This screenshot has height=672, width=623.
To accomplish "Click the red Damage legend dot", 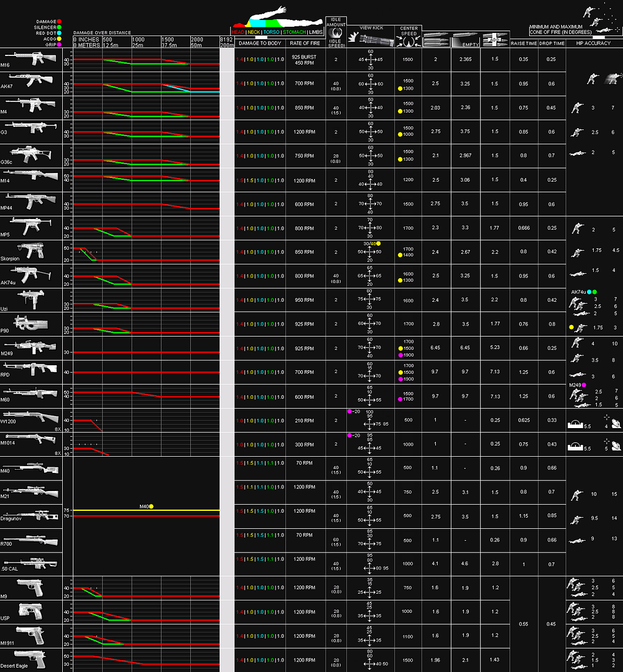I will (58, 22).
